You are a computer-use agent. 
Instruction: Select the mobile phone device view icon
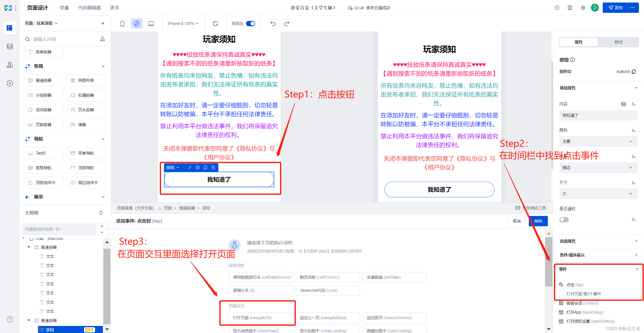pyautogui.click(x=122, y=24)
